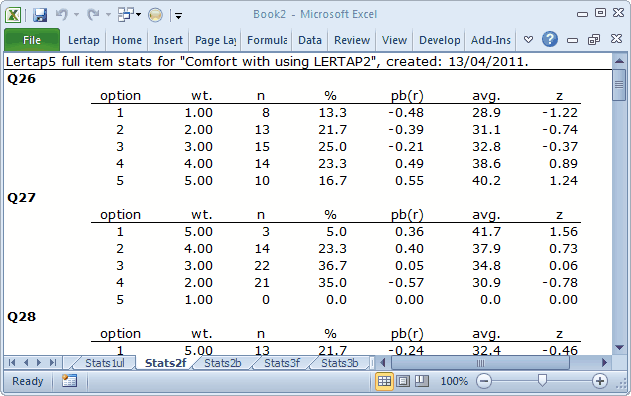Viewport: 631px width, 396px height.
Task: Select the Lertap5 full item stats title cell
Action: 267,62
